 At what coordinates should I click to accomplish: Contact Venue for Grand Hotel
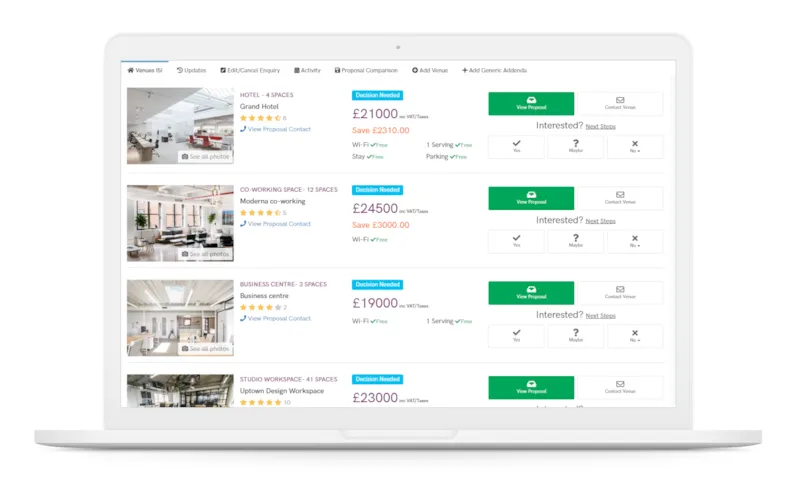[x=620, y=104]
